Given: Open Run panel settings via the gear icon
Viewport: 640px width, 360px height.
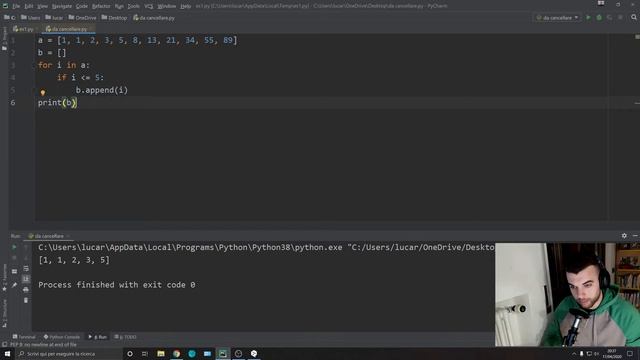Looking at the screenshot, I should (x=624, y=236).
